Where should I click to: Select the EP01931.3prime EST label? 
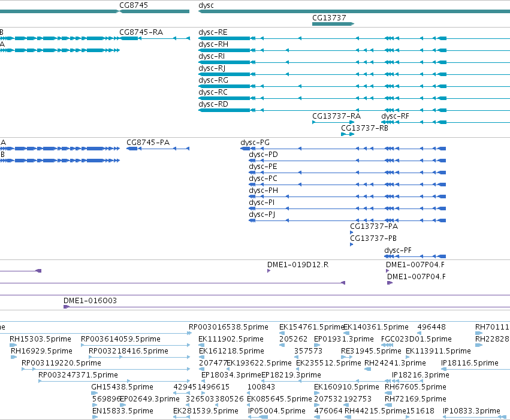pos(344,339)
